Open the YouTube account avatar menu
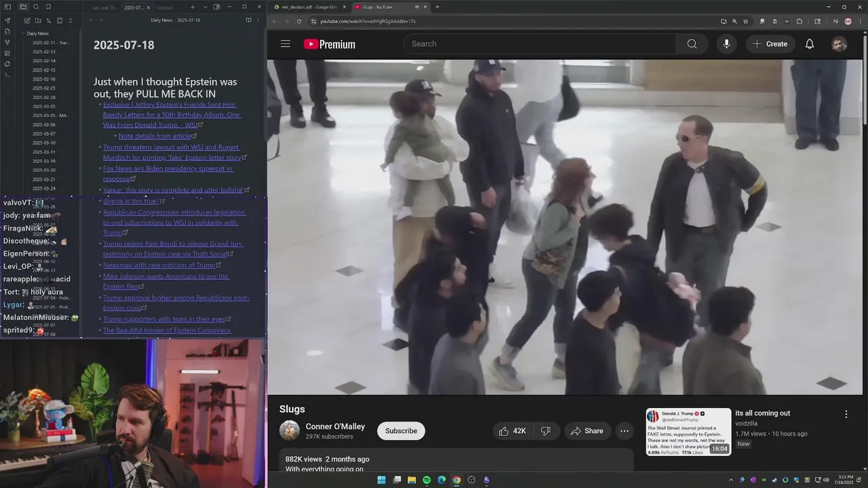Image resolution: width=868 pixels, height=488 pixels. (840, 43)
